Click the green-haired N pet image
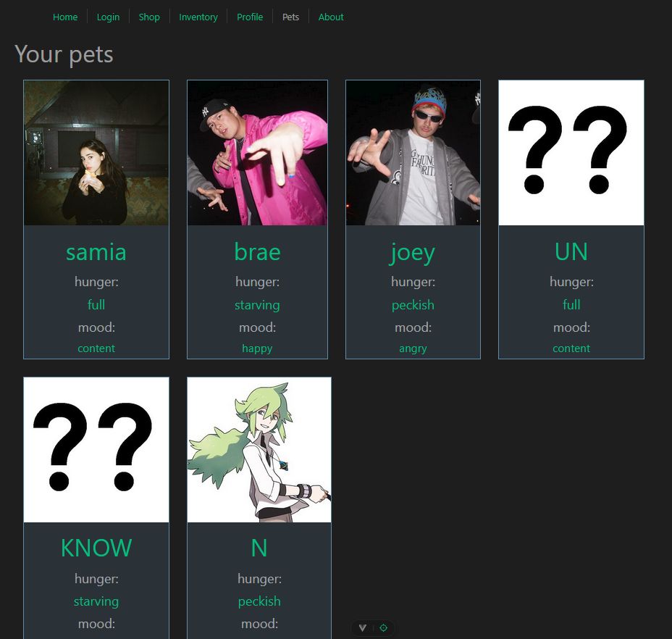This screenshot has height=639, width=672. (x=259, y=450)
